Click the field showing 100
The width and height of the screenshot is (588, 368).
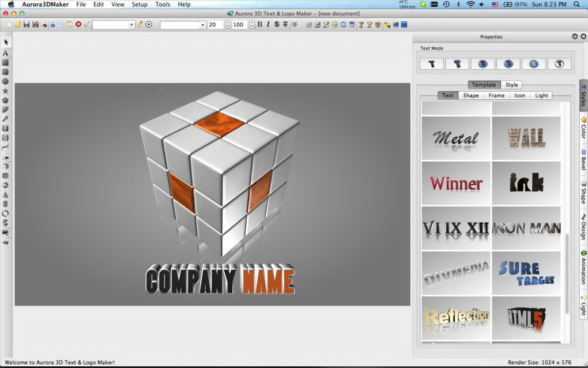tap(240, 25)
